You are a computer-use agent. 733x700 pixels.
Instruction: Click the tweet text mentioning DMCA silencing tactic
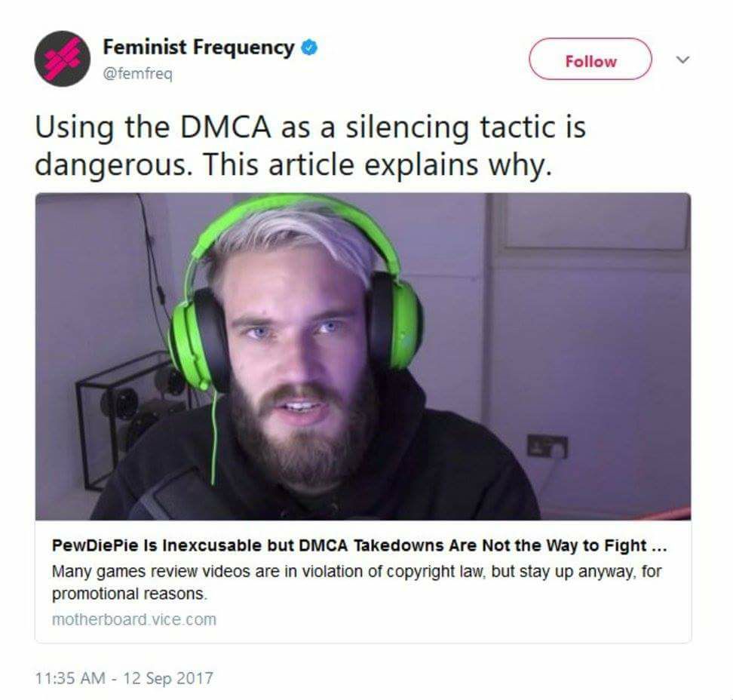click(310, 146)
